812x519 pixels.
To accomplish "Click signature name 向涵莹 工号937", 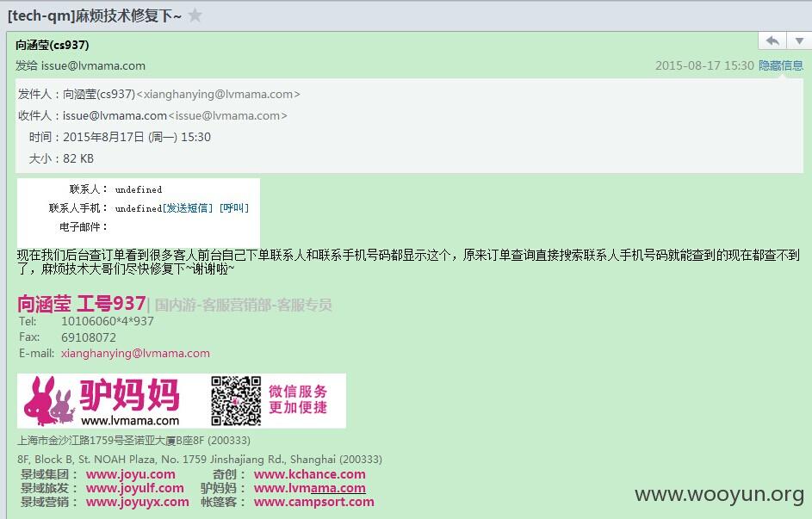I will [x=81, y=304].
